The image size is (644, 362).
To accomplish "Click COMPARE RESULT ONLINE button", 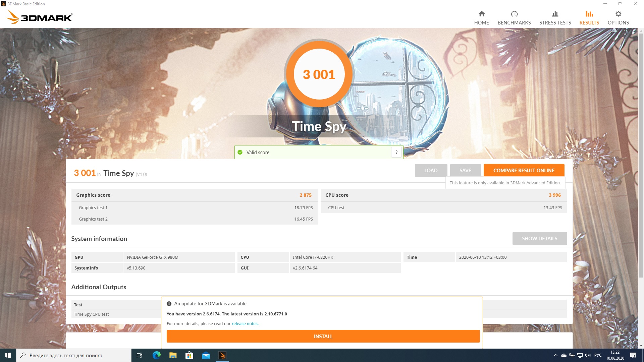I will click(x=524, y=170).
